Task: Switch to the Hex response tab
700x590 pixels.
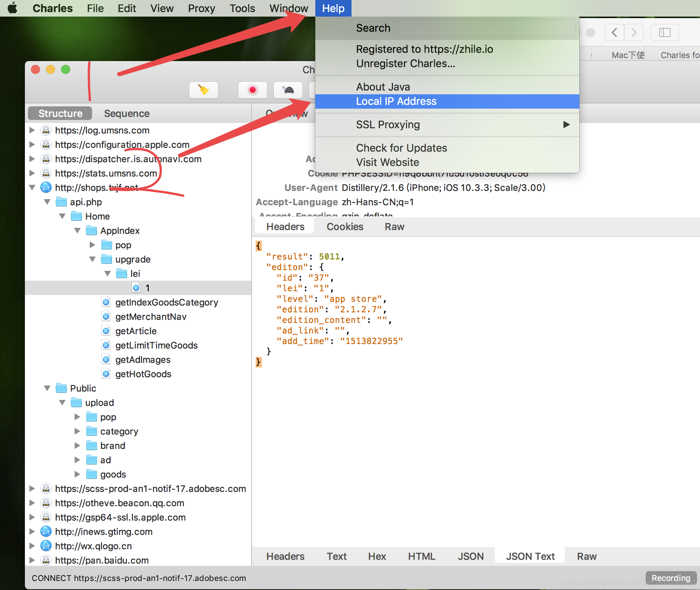Action: click(377, 556)
